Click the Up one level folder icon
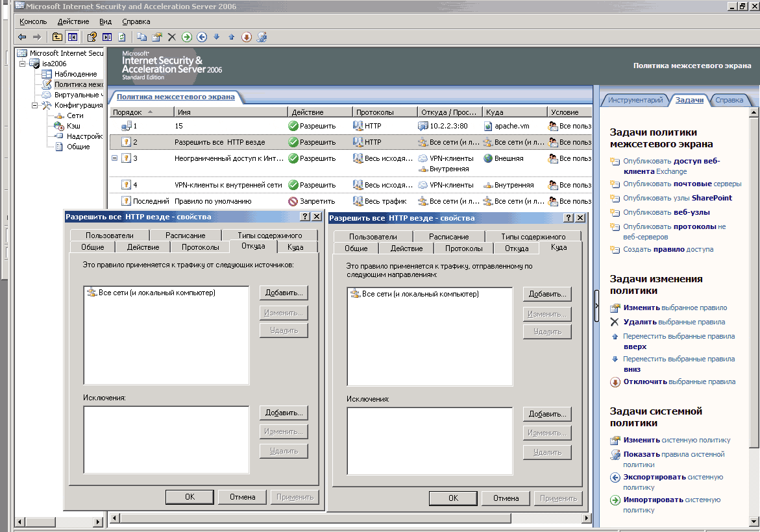 coord(57,37)
